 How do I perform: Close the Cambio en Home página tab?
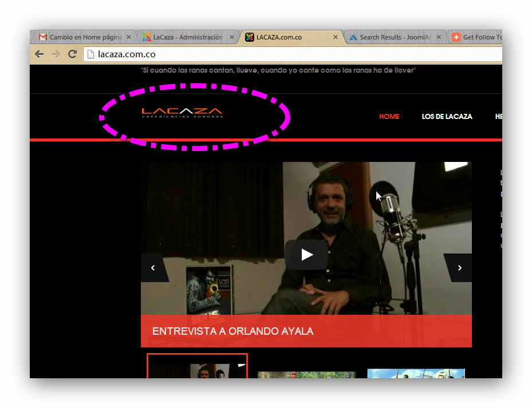click(x=129, y=37)
